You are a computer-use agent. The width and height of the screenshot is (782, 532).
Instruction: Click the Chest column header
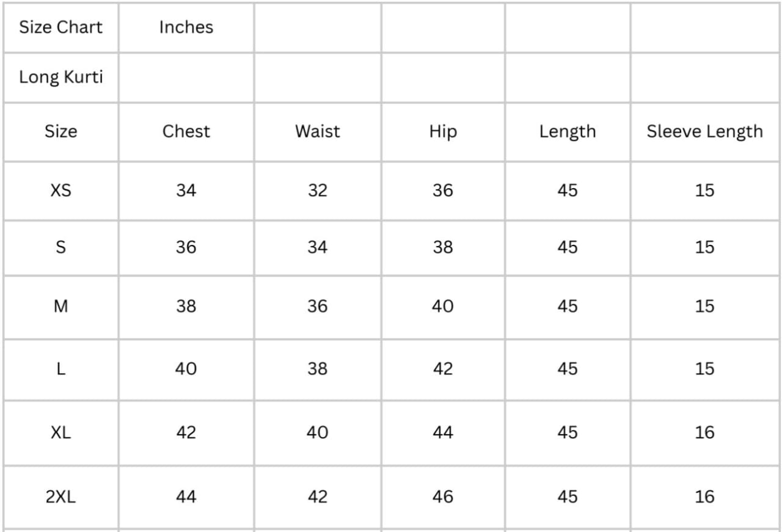pos(186,131)
